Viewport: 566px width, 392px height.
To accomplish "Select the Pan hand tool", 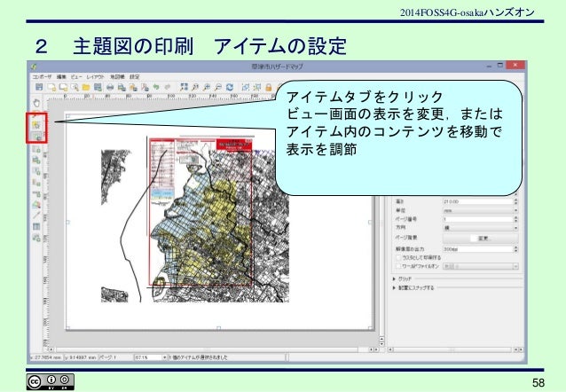I will coord(36,103).
